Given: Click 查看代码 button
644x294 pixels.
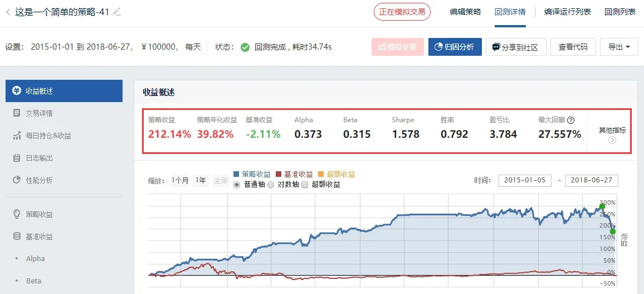Looking at the screenshot, I should pos(573,47).
